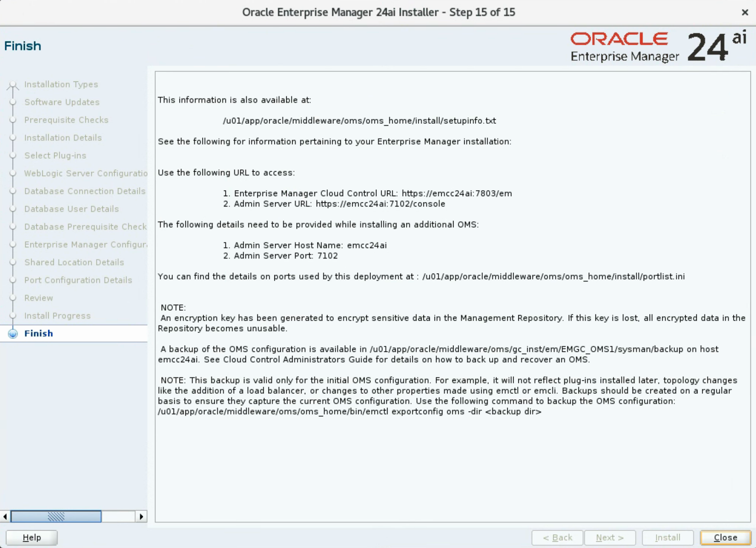The width and height of the screenshot is (756, 548).
Task: Click the Finish page heading
Action: [x=23, y=46]
